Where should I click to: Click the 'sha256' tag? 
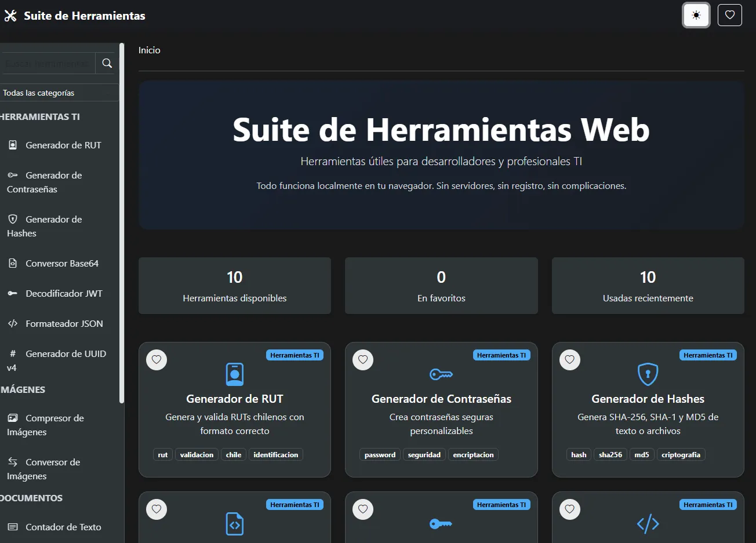pyautogui.click(x=610, y=455)
